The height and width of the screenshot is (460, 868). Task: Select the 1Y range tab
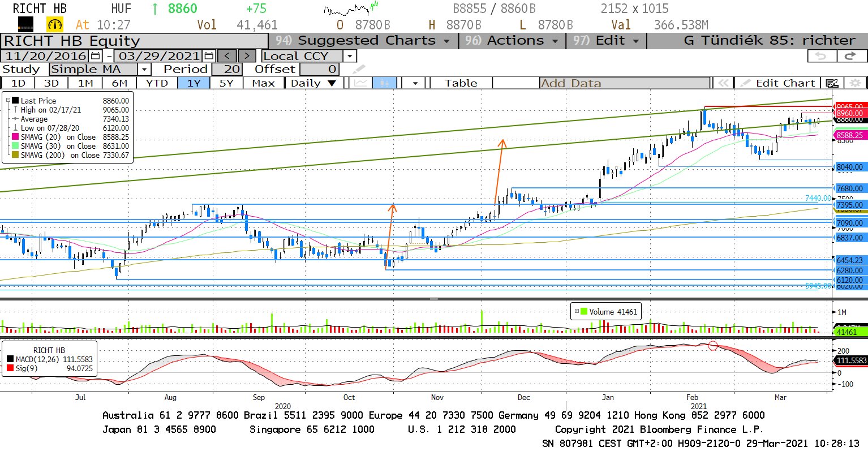coord(194,83)
